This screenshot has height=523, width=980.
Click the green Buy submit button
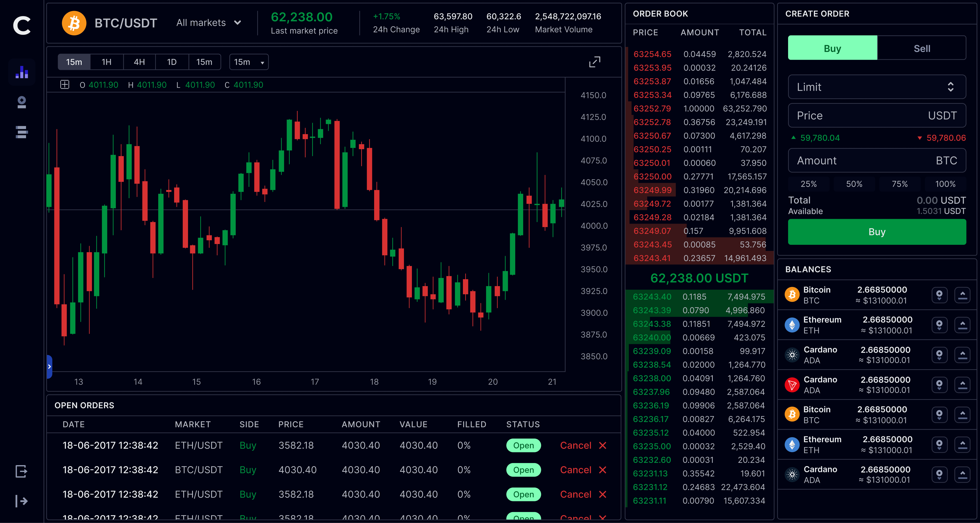(x=877, y=232)
